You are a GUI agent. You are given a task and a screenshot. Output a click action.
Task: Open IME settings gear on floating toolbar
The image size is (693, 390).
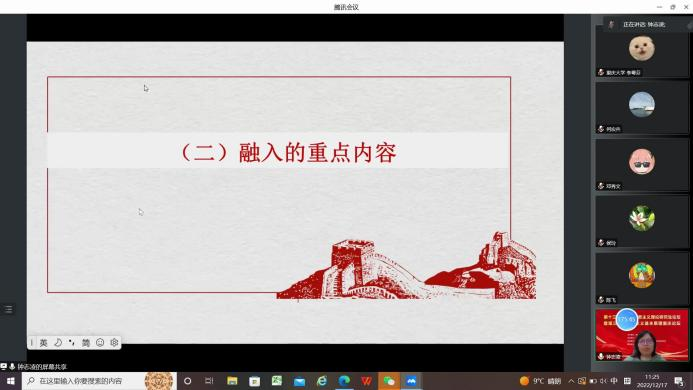click(x=114, y=343)
